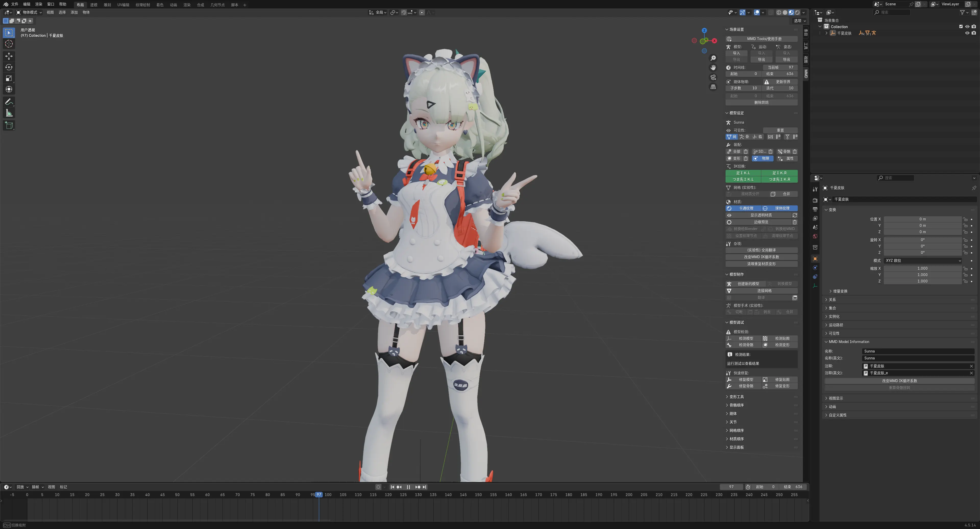The height and width of the screenshot is (529, 980).
Task: Open the 添加 menu in viewport header
Action: click(74, 13)
